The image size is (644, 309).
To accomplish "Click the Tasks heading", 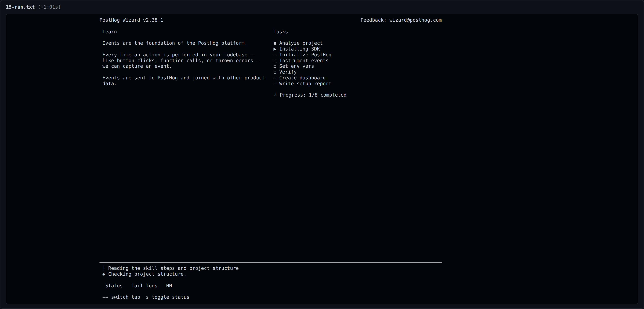I will tap(281, 31).
